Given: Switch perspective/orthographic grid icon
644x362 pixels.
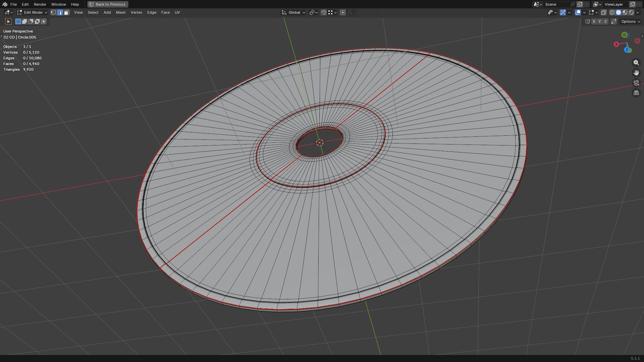Looking at the screenshot, I should pyautogui.click(x=636, y=93).
